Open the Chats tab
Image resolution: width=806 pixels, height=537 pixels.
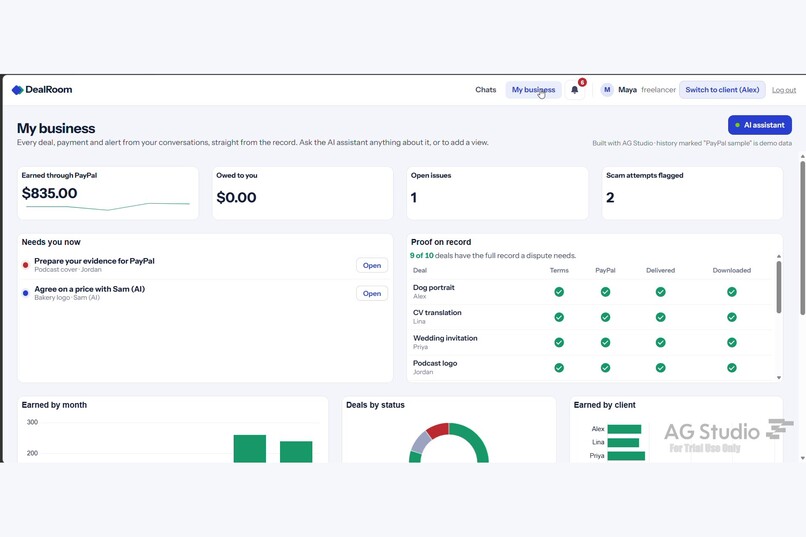point(485,90)
